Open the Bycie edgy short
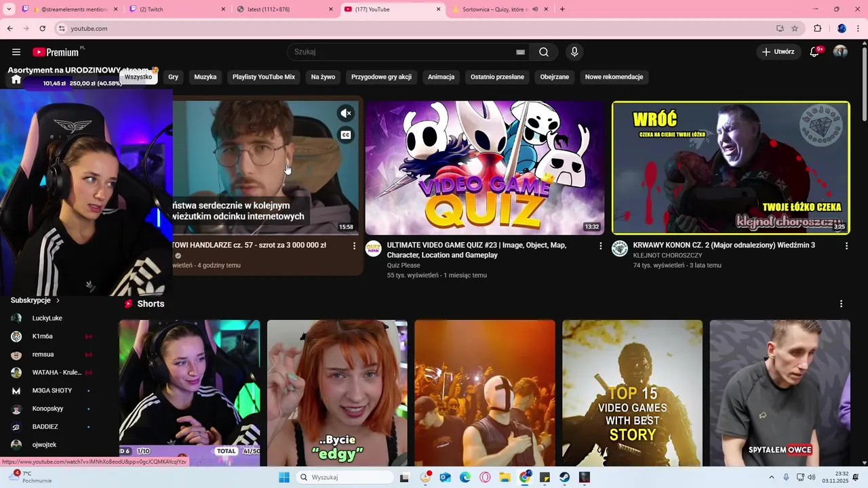This screenshot has width=868, height=488. pos(337,393)
